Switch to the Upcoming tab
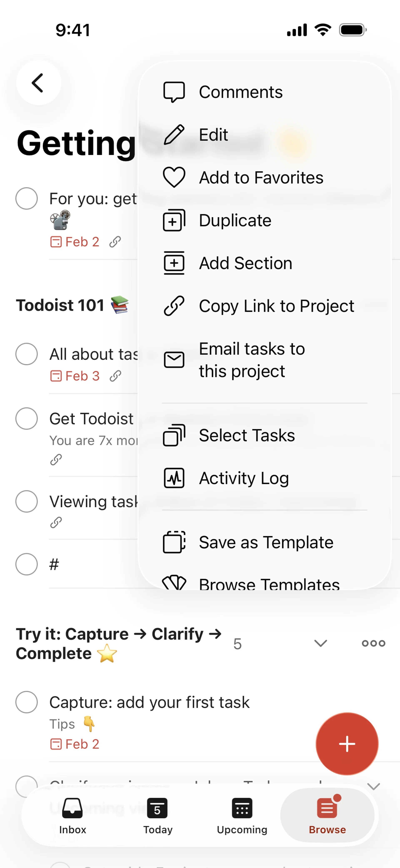 pos(242,815)
